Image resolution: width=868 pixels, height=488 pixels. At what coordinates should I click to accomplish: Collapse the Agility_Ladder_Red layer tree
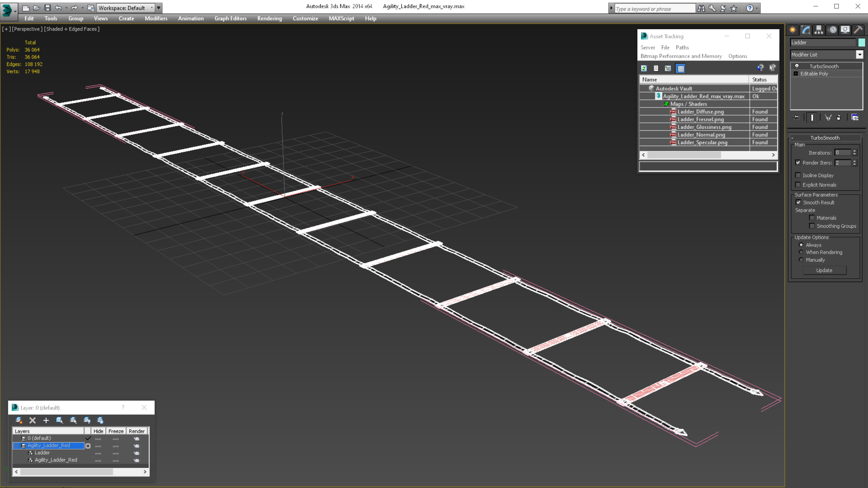click(16, 446)
